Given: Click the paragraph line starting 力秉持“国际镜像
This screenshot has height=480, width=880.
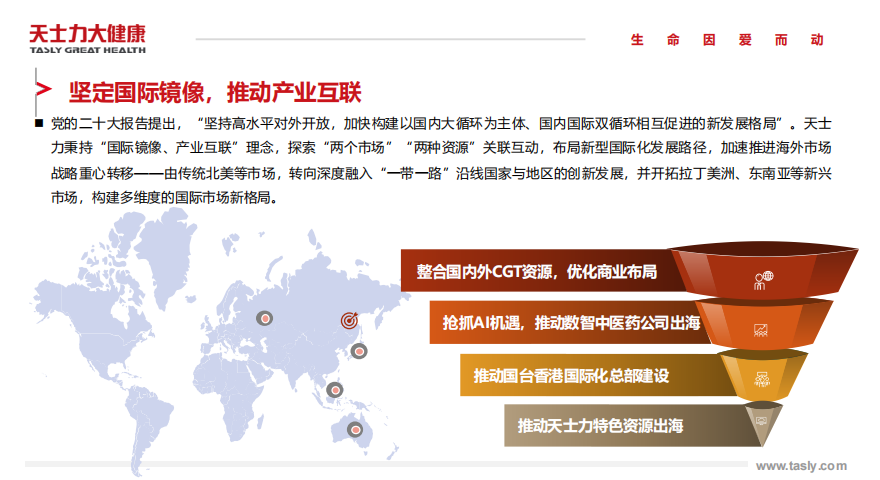Looking at the screenshot, I should tap(441, 148).
